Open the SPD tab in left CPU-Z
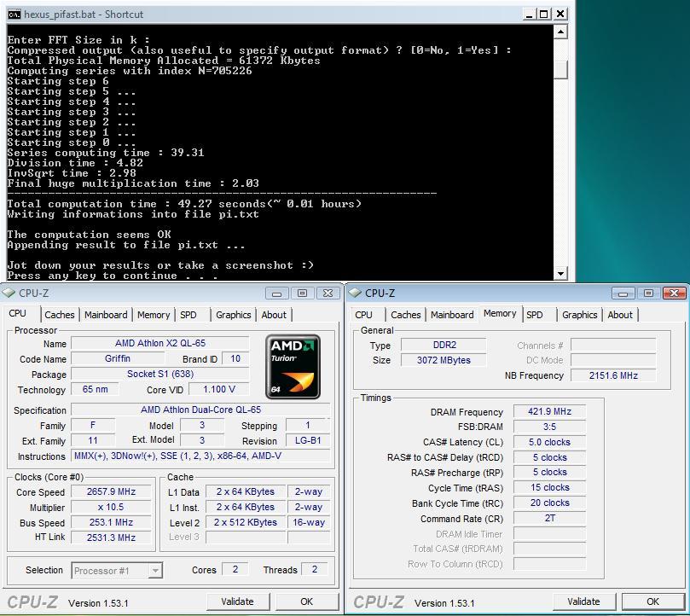The width and height of the screenshot is (690, 616). click(188, 315)
